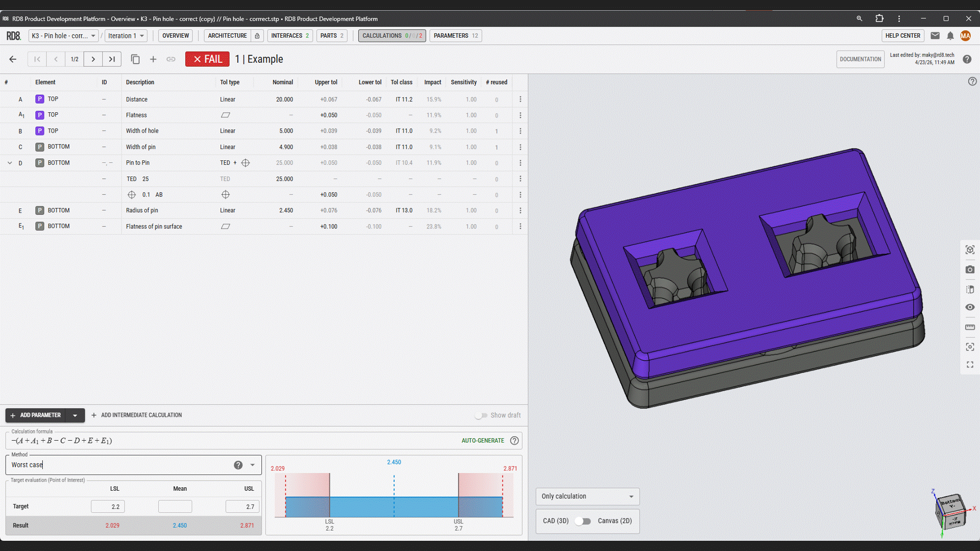This screenshot has height=551, width=980.
Task: Click the help icon next to Auto-generate
Action: [514, 441]
